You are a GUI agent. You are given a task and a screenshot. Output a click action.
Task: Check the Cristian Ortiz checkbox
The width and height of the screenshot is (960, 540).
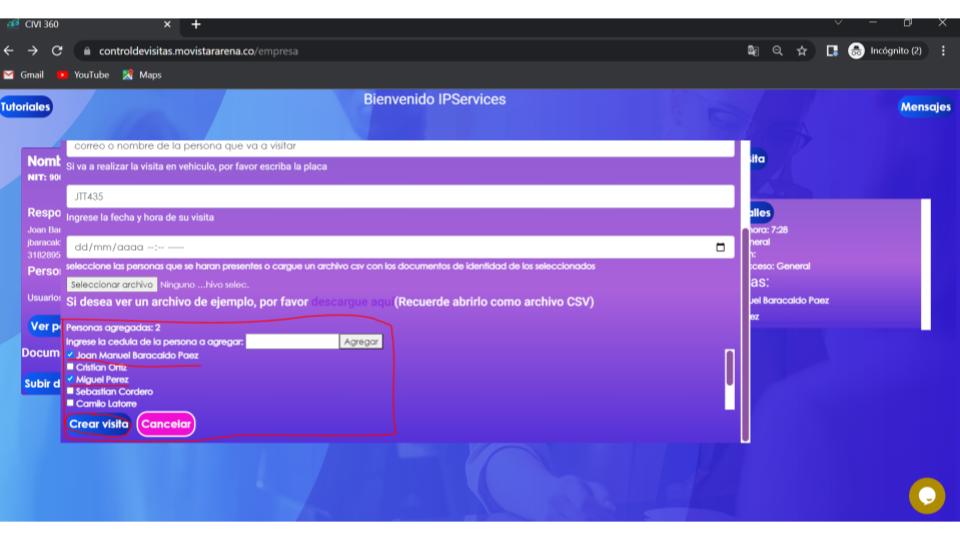[x=70, y=367]
